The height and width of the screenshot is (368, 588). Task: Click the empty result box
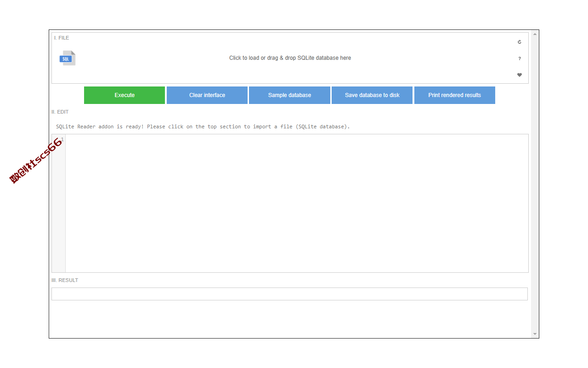pyautogui.click(x=289, y=294)
